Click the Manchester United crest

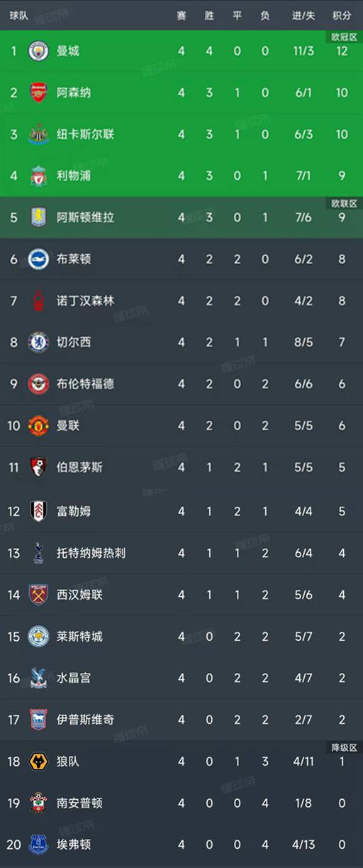pyautogui.click(x=38, y=425)
